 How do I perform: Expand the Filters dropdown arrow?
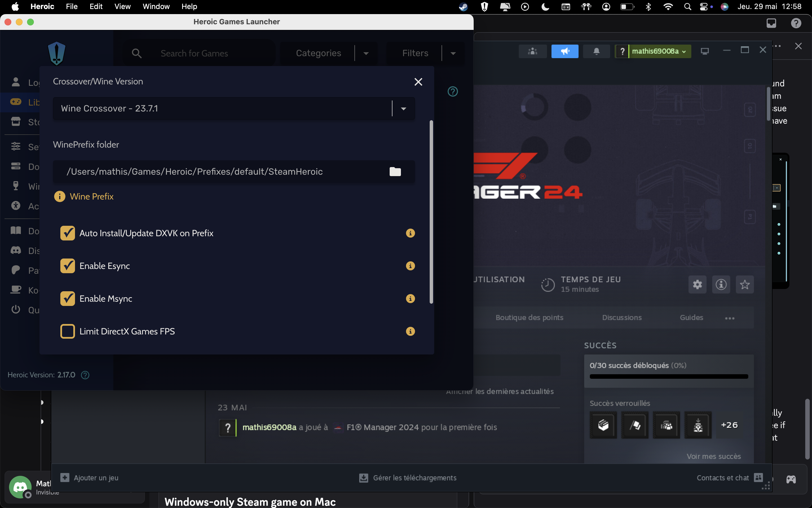coord(453,53)
